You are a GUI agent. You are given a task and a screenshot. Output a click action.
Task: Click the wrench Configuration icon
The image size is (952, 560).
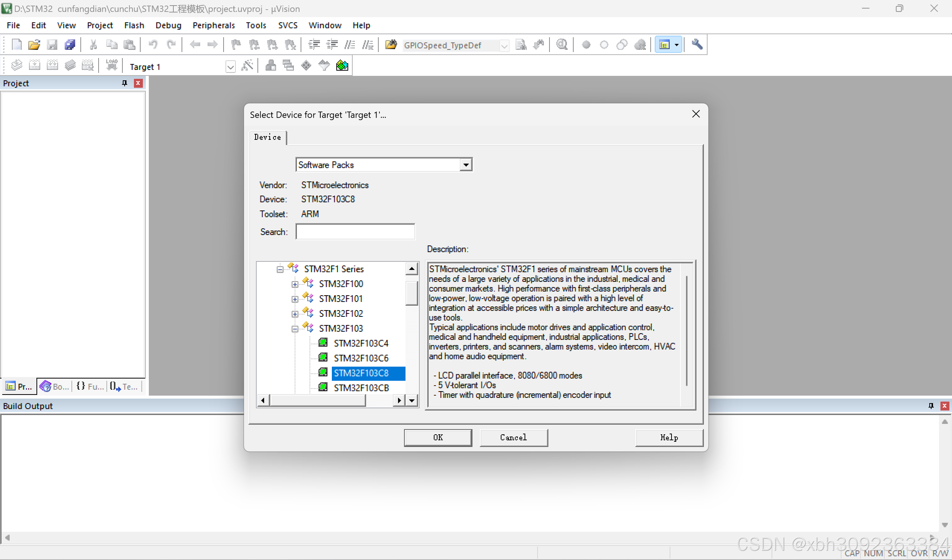pos(697,45)
